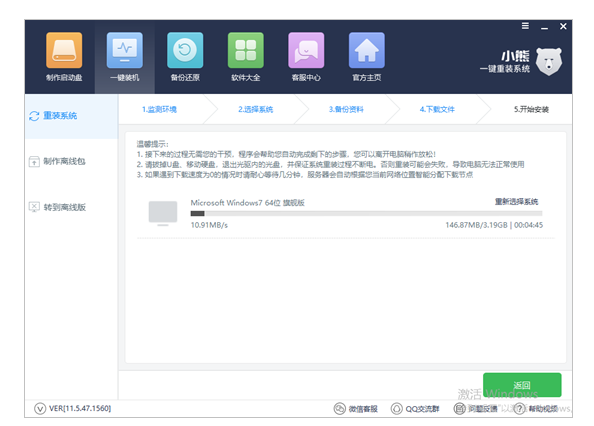Screen dimensions: 594x426
Task: Open 帮助视频 help video link
Action: coord(543,409)
